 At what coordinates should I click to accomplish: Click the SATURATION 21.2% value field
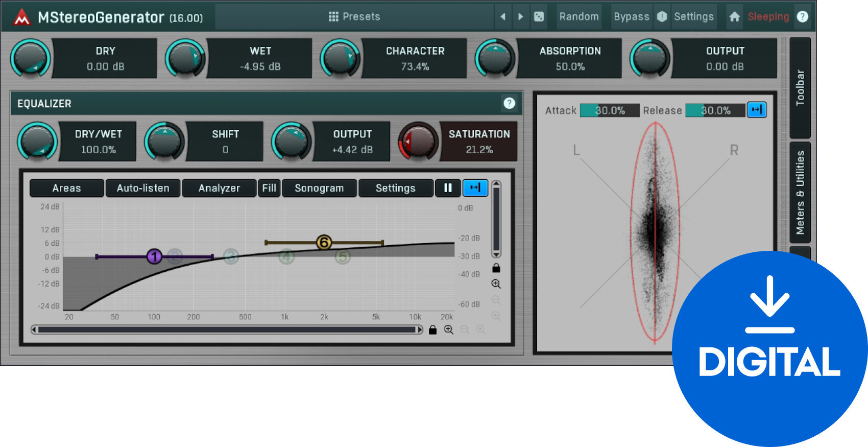tap(479, 142)
